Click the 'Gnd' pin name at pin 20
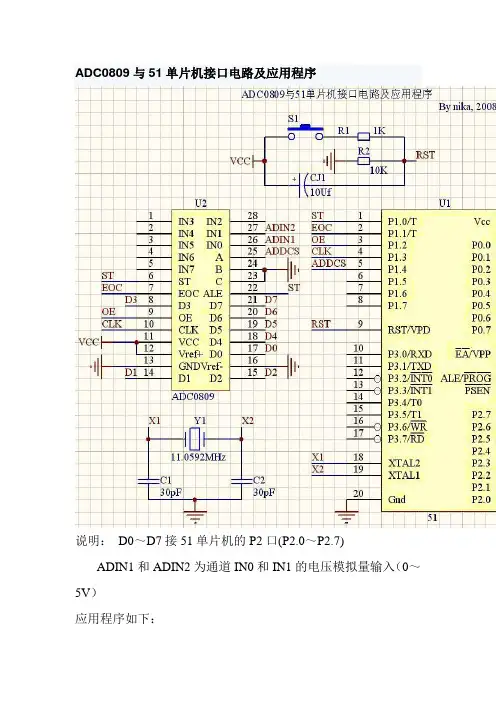Screen dimensions: 496x702 pyautogui.click(x=397, y=500)
